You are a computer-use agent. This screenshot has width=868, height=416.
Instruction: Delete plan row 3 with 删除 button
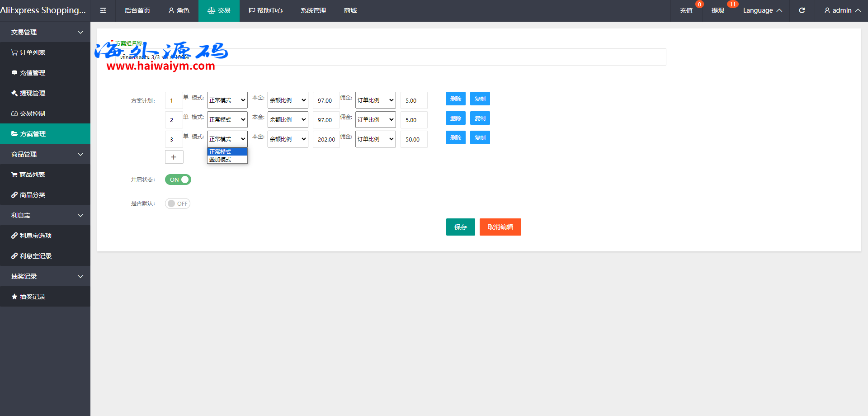click(455, 138)
